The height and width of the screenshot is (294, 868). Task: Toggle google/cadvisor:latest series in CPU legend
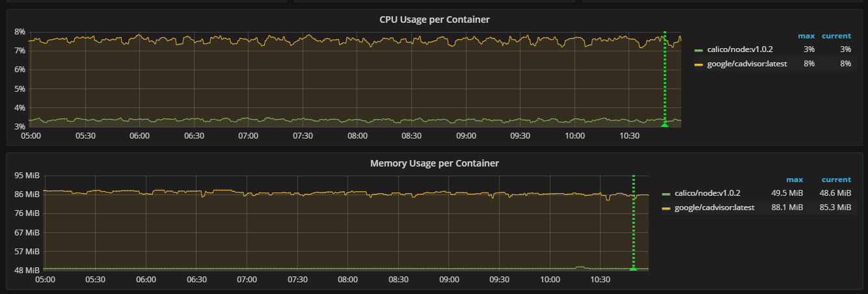(747, 63)
